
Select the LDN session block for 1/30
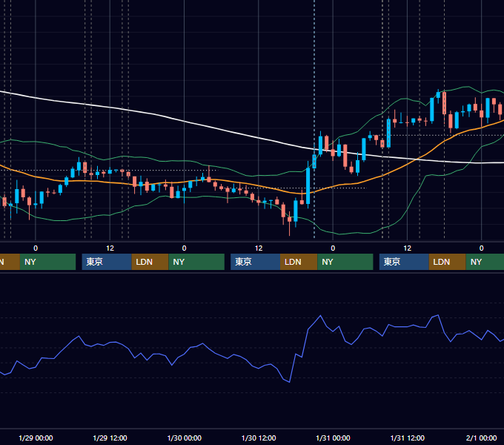point(299,262)
